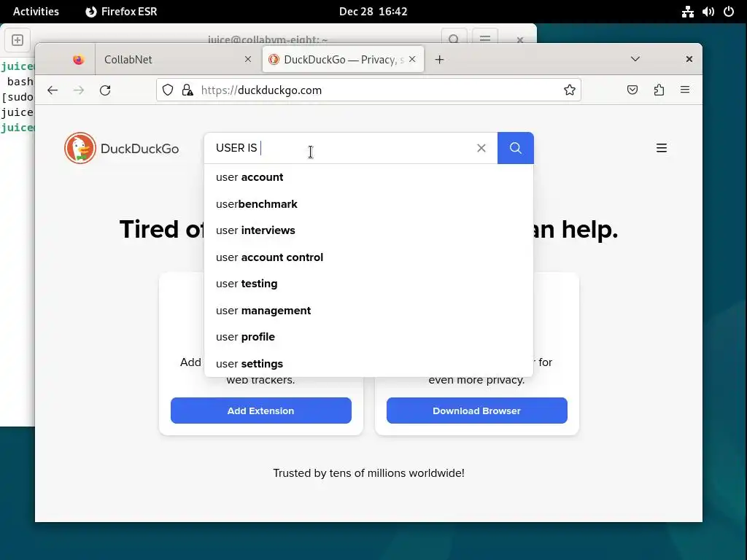Click the URL address bar

point(368,90)
